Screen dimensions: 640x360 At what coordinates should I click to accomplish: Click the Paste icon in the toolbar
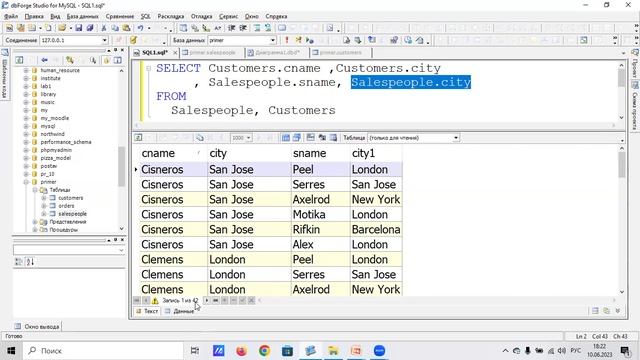click(127, 28)
